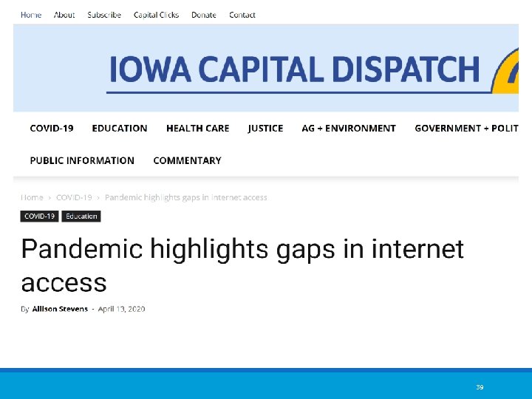
Task: Open the Justice section
Action: pos(265,129)
